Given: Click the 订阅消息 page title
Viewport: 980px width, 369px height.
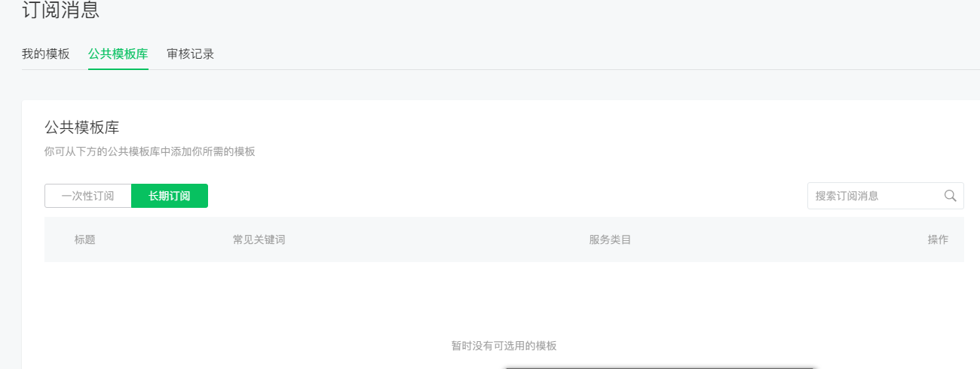Looking at the screenshot, I should point(60,11).
